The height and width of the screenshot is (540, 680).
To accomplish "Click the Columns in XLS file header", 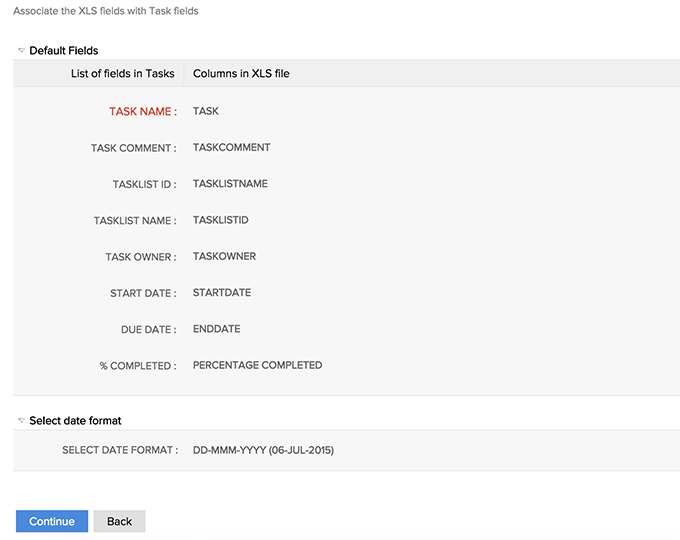I will [241, 73].
